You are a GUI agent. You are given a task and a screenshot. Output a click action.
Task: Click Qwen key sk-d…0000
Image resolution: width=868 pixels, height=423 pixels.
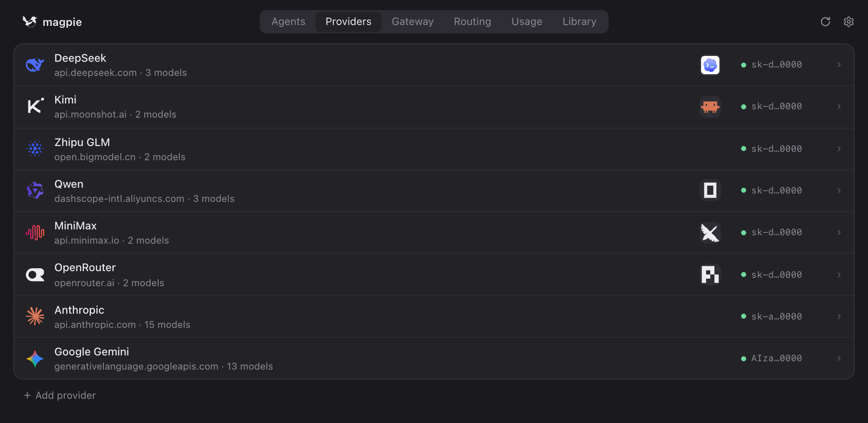(777, 191)
